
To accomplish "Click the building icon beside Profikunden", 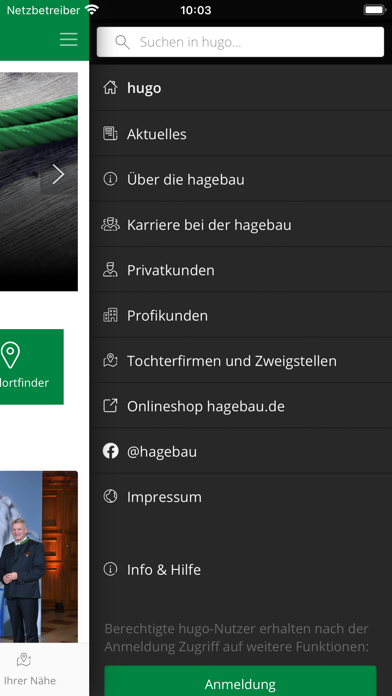I will [x=110, y=315].
